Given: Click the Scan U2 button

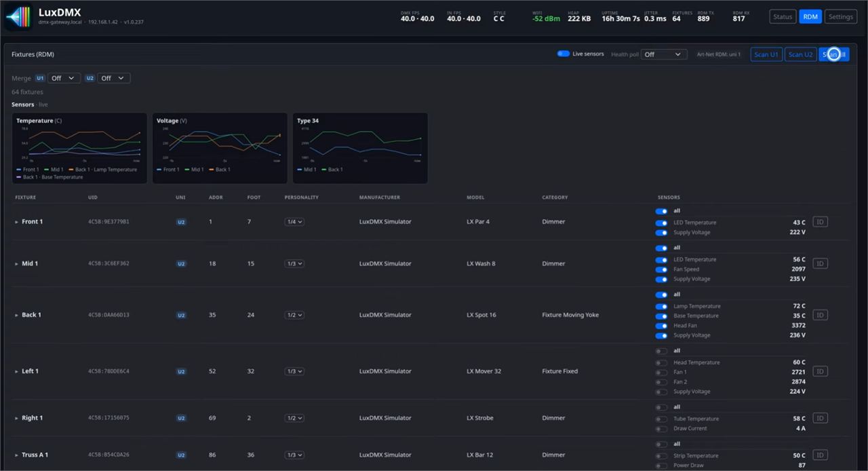Looking at the screenshot, I should click(x=800, y=54).
